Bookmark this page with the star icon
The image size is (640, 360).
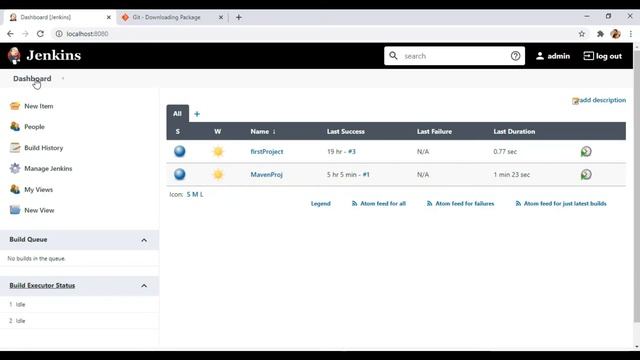(x=582, y=34)
